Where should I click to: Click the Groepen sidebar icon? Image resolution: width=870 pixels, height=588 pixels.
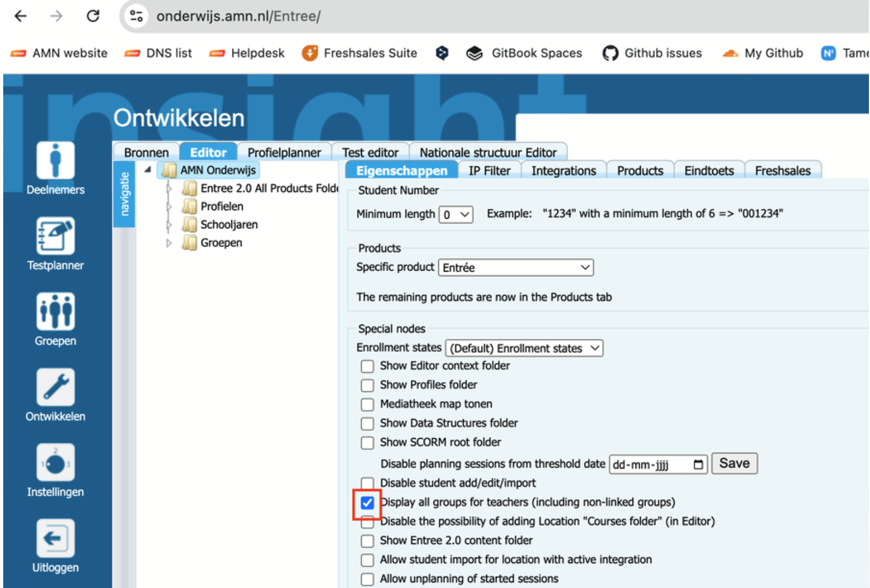coord(55,312)
